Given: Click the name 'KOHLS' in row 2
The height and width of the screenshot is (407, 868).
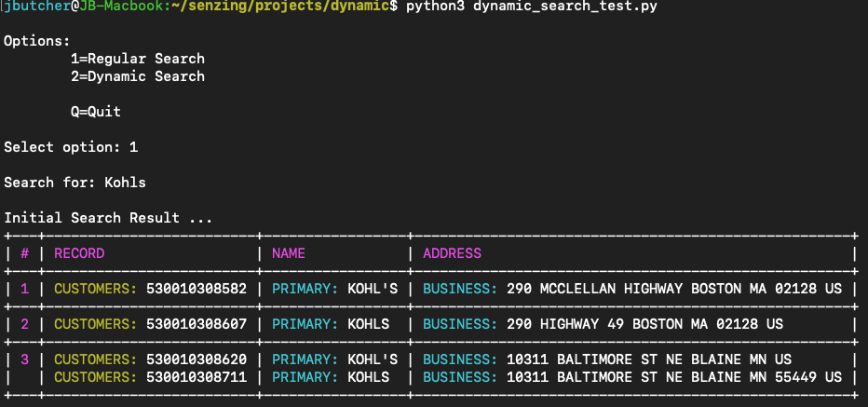Looking at the screenshot, I should pos(368,324).
